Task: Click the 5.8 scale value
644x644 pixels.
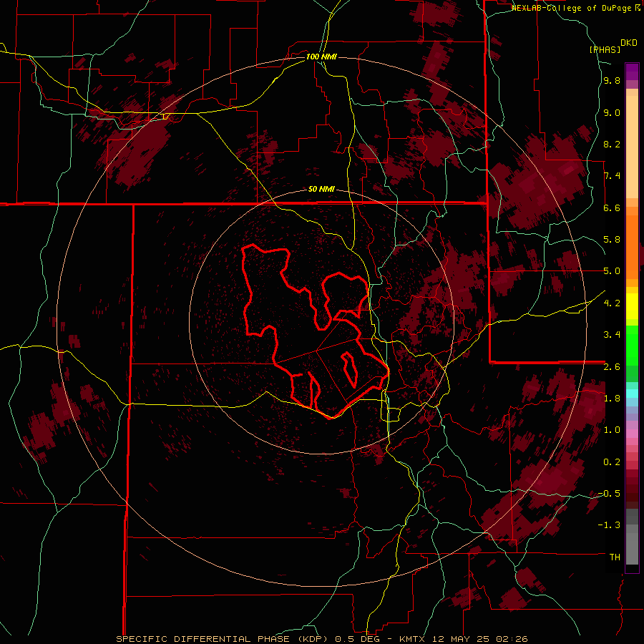Action: tap(612, 240)
